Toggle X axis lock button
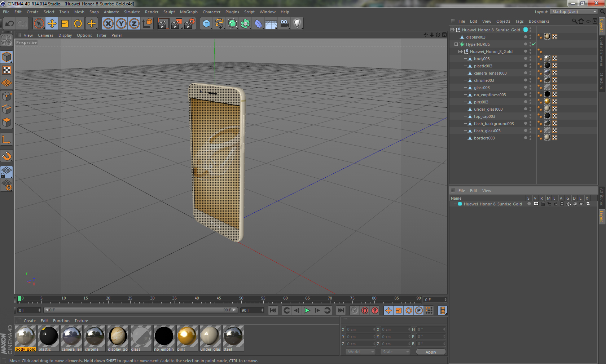 click(x=108, y=24)
